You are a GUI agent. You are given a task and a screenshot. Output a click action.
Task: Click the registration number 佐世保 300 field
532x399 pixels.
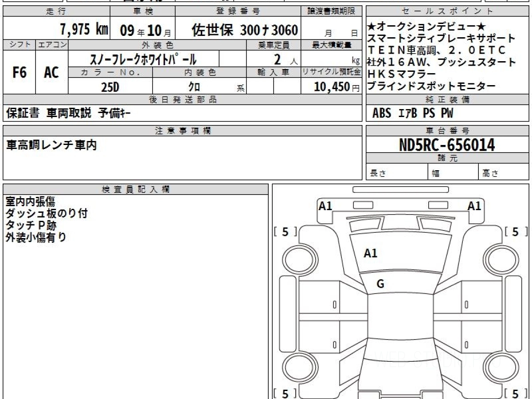point(244,30)
